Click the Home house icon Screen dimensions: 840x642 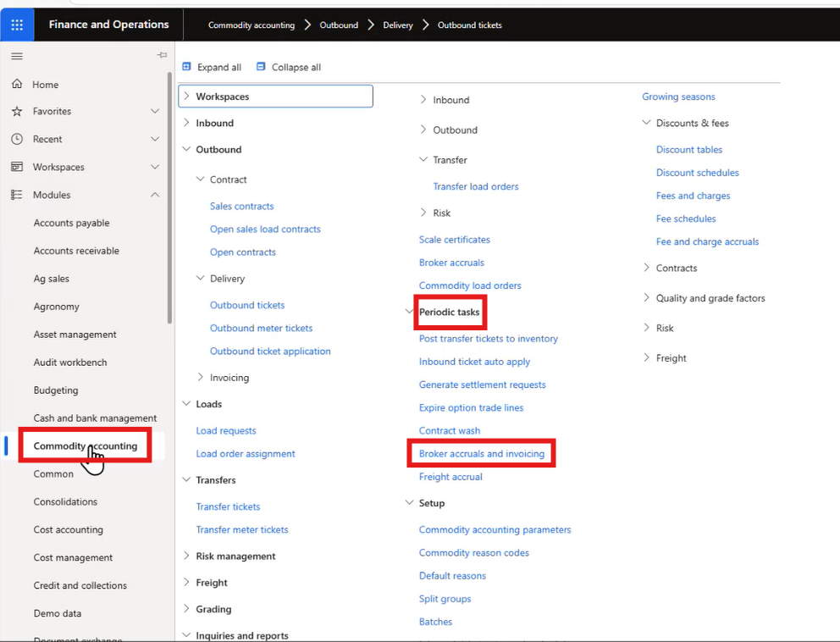(17, 84)
